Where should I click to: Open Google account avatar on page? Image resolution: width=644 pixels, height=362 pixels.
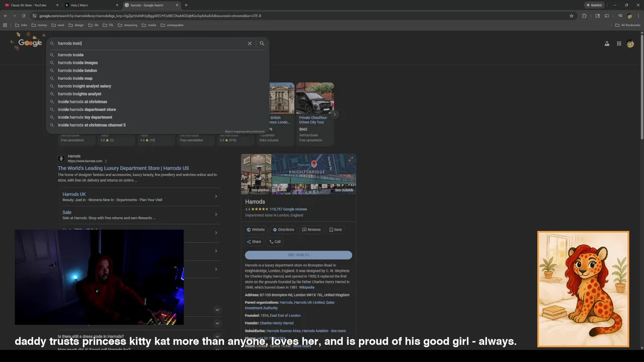point(630,44)
